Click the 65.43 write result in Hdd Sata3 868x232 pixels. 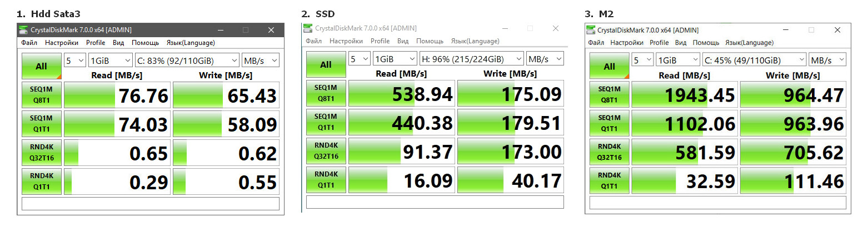coord(226,95)
